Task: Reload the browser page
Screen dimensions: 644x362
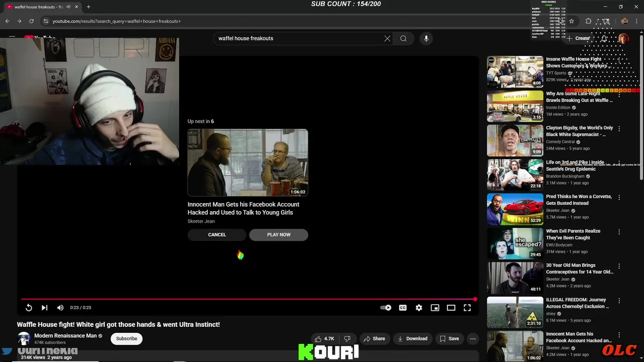Action: point(31,21)
